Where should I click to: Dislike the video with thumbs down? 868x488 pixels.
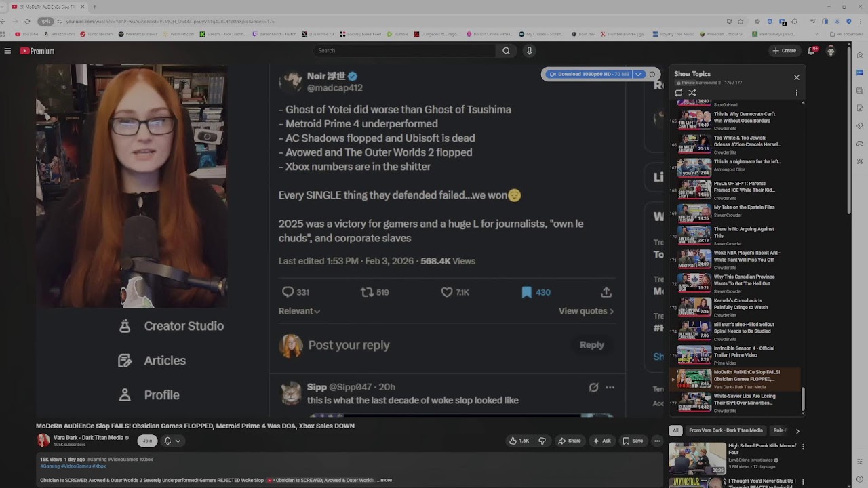coord(542,441)
